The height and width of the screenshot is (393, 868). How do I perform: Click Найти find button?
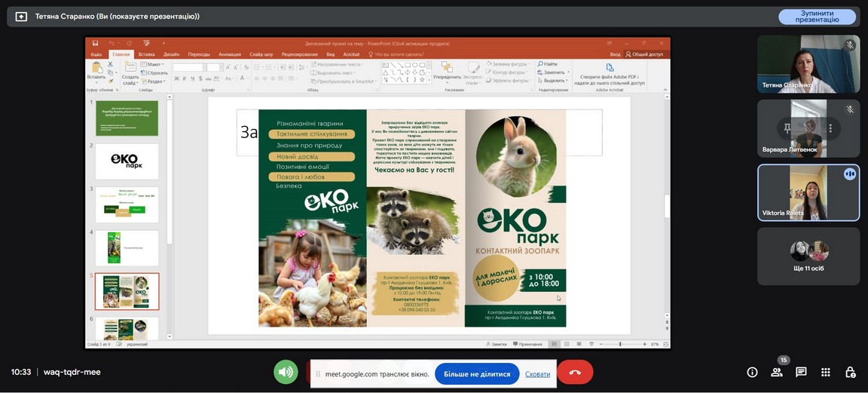[x=548, y=64]
